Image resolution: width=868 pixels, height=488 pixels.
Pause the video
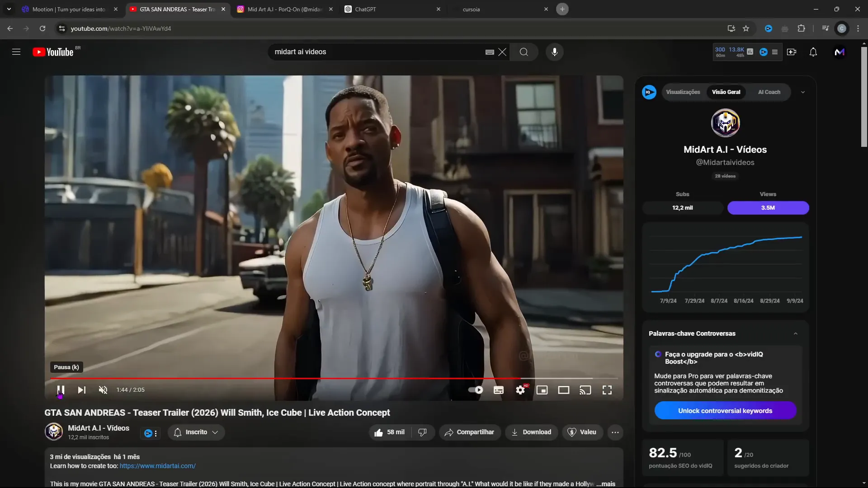tap(61, 390)
